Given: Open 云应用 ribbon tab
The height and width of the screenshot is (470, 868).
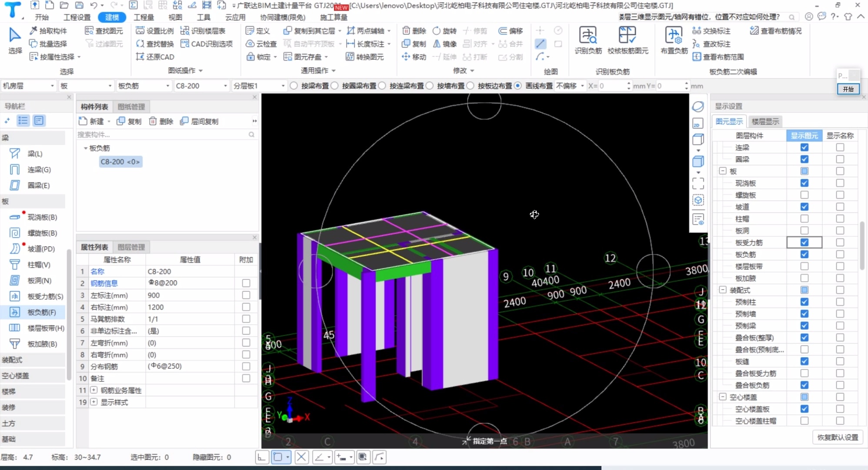Looking at the screenshot, I should pyautogui.click(x=235, y=17).
